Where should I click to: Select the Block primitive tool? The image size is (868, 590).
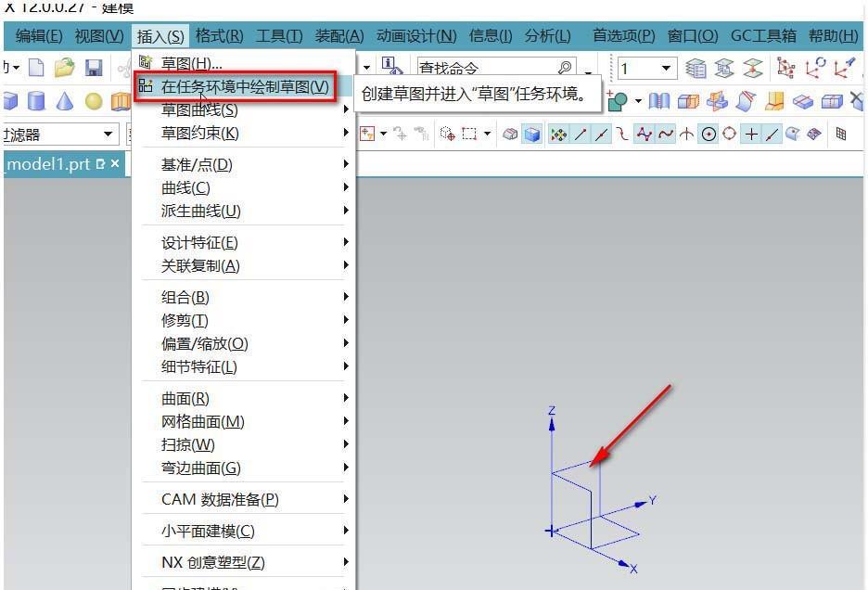[9, 102]
